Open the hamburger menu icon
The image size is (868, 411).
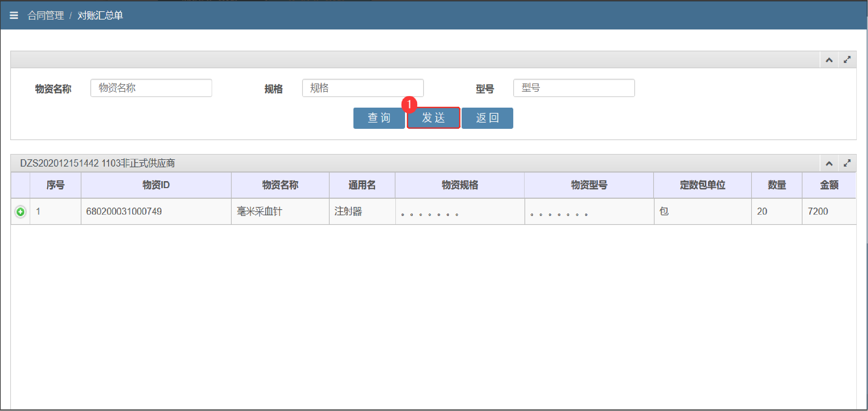tap(14, 16)
